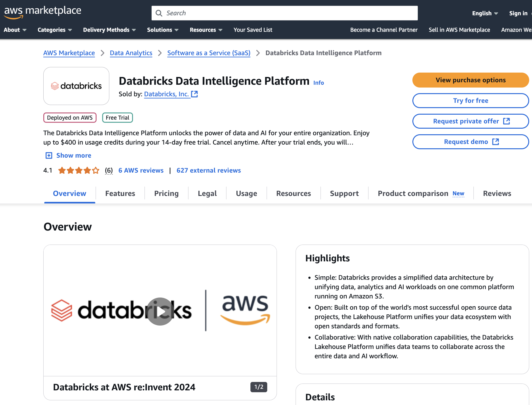Click View purchase options button
The height and width of the screenshot is (405, 532).
pyautogui.click(x=470, y=80)
